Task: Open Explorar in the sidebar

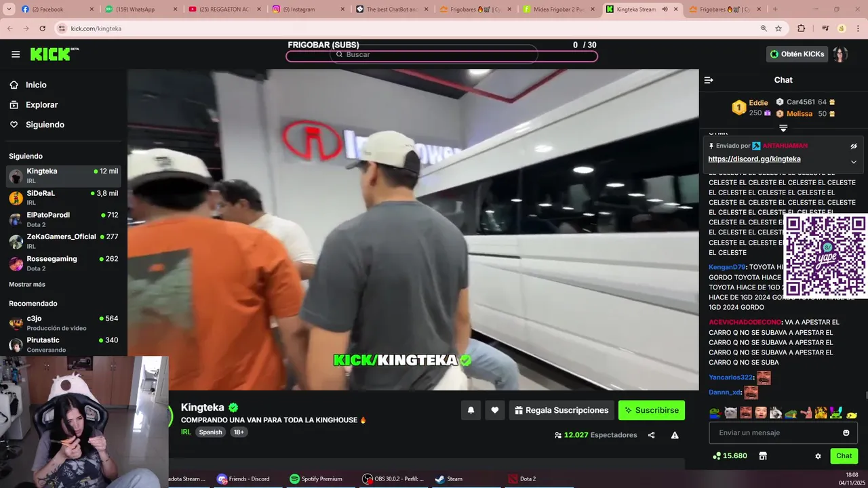Action: [41, 105]
